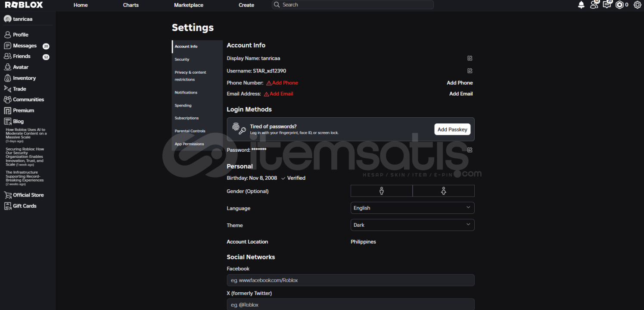Click the Roblox logo in the top bar
This screenshot has height=310, width=644.
24,5
